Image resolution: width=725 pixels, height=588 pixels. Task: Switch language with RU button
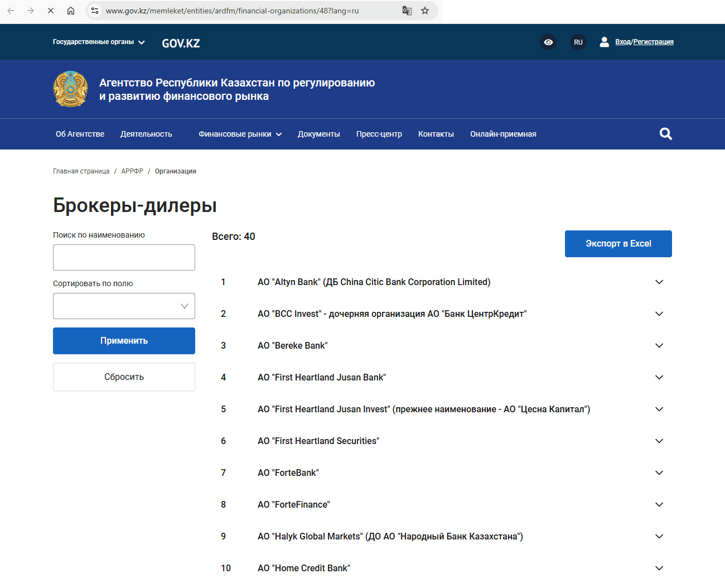tap(578, 42)
